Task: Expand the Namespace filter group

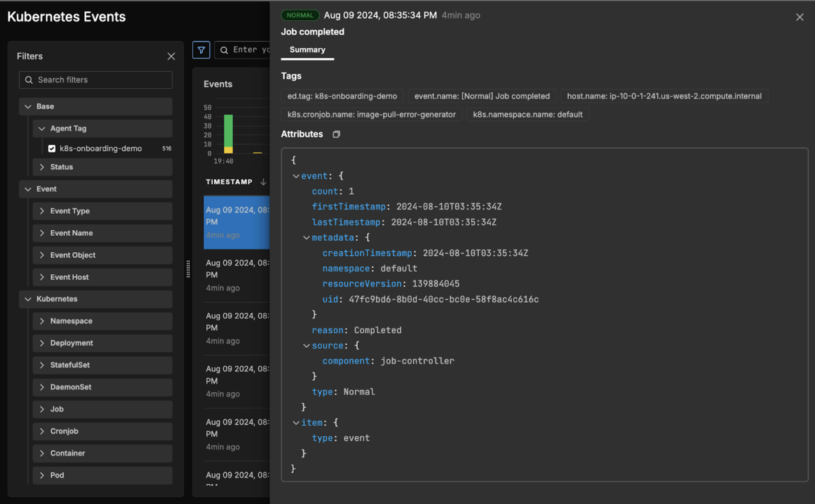Action: pyautogui.click(x=42, y=321)
